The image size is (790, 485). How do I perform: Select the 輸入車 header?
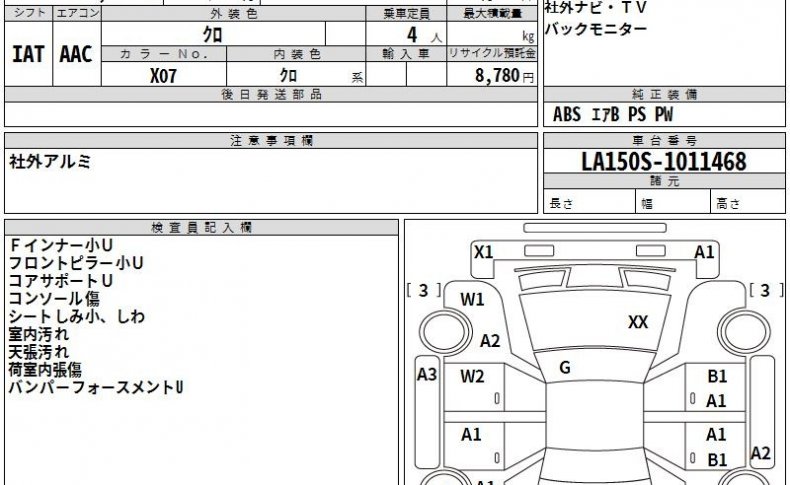406,54
